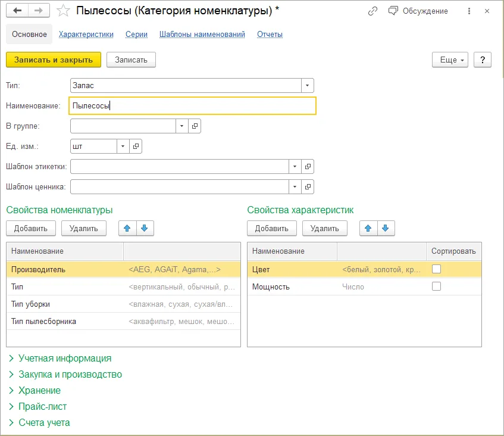
Task: Open the Тип dropdown list
Action: (307, 86)
